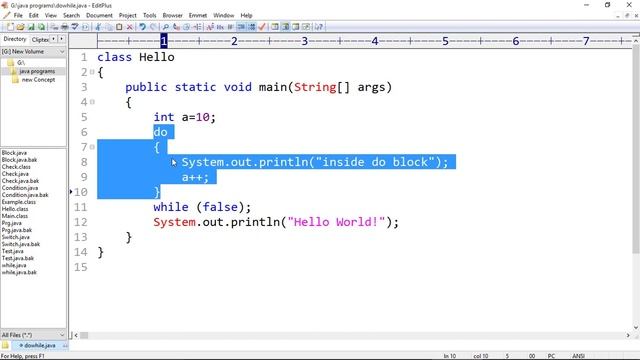This screenshot has width=640, height=360.
Task: Click column marker 1 on the ruler
Action: point(164,41)
